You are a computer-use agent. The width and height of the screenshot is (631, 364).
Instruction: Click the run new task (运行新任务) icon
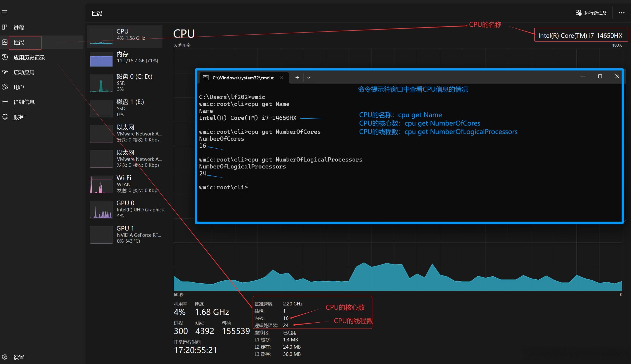[578, 13]
